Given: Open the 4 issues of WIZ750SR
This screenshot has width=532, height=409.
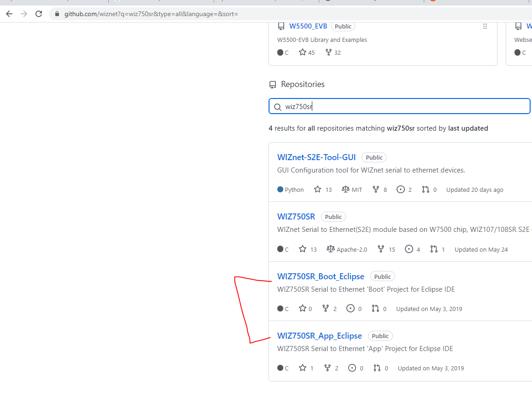Looking at the screenshot, I should pyautogui.click(x=412, y=249).
